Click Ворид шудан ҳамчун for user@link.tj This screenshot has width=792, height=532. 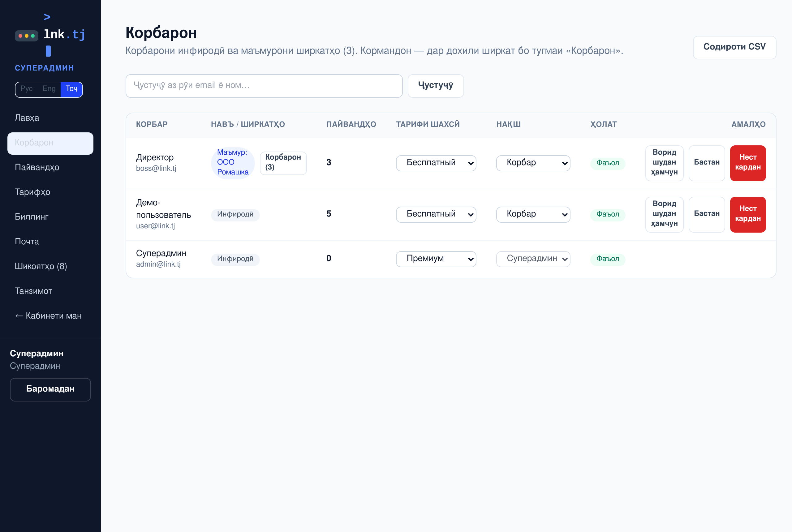coord(664,214)
